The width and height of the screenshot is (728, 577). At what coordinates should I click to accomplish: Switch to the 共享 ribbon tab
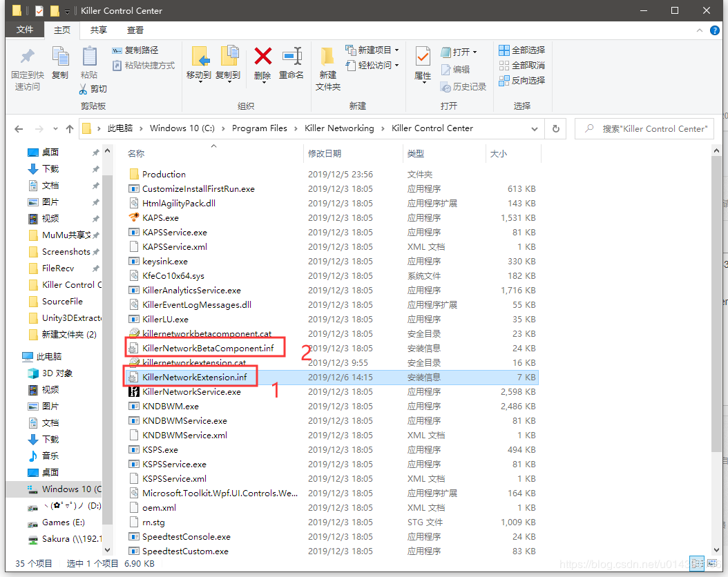[x=99, y=30]
